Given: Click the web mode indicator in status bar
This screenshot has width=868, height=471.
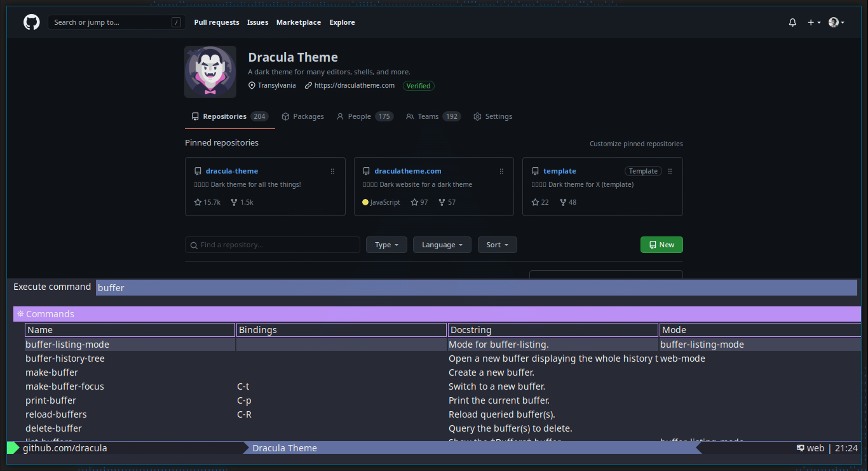Looking at the screenshot, I should tap(810, 448).
